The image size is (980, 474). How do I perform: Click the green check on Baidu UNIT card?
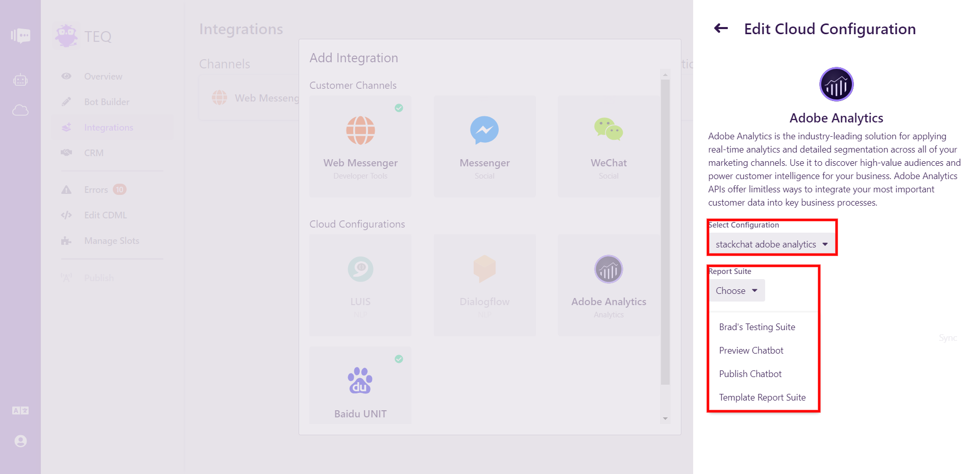coord(399,359)
